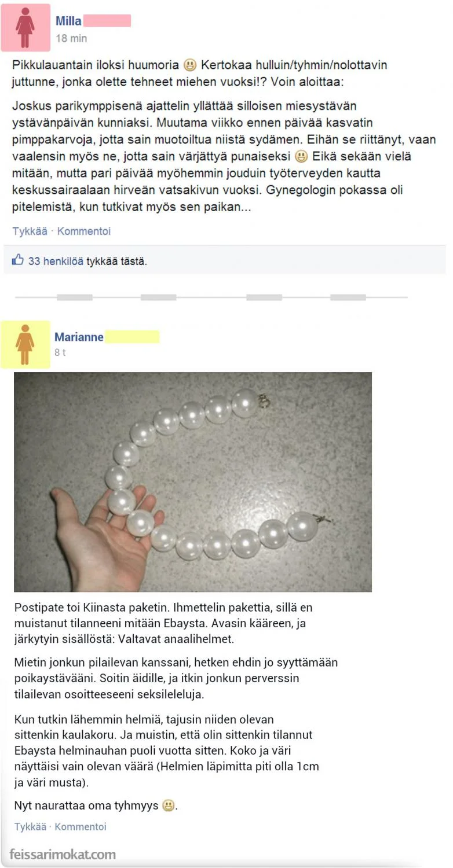Open Milla's profile name link

click(x=68, y=21)
